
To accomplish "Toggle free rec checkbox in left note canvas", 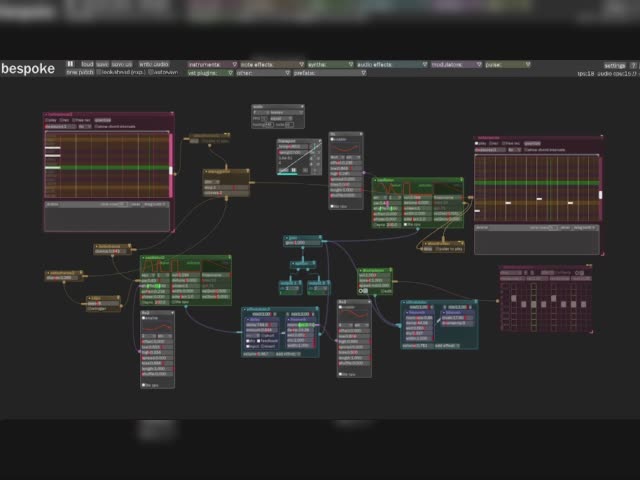I will coord(74,120).
